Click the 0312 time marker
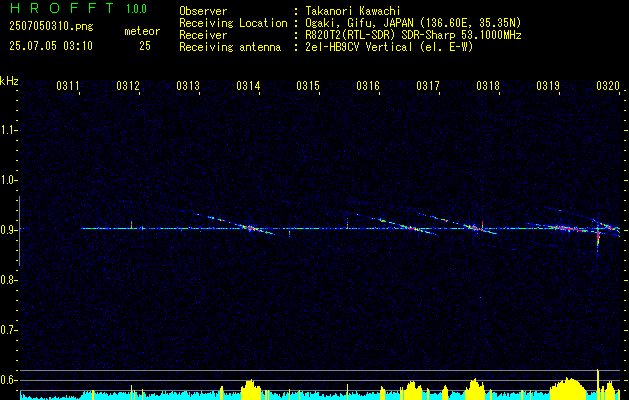Viewport: 629px width, 400px height. (128, 86)
